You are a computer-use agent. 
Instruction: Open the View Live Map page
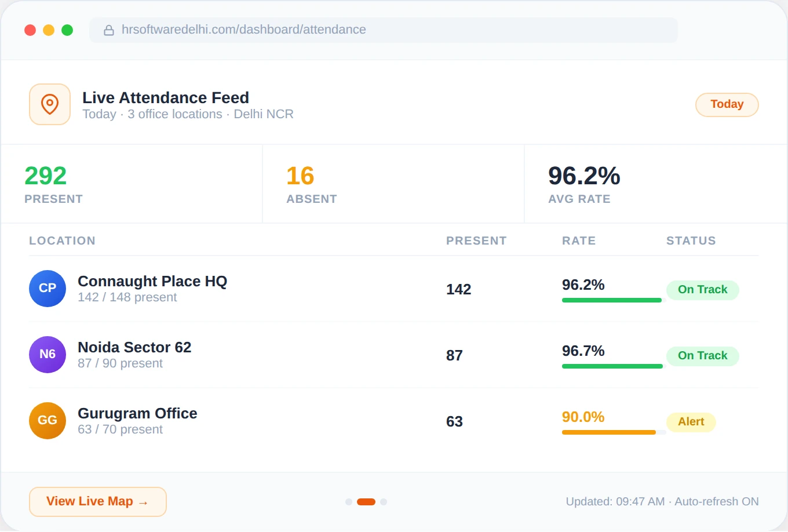click(97, 501)
